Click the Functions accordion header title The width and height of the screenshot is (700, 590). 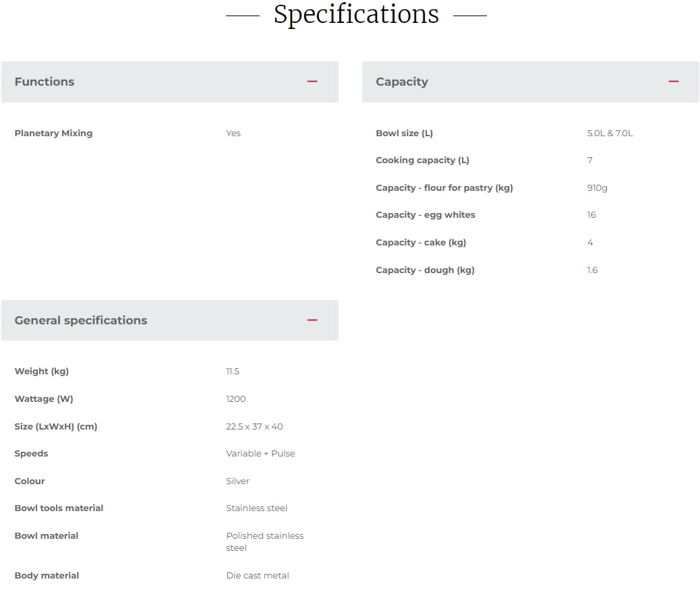point(45,82)
